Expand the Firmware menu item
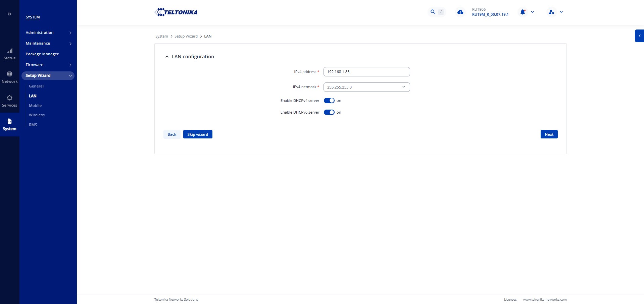The width and height of the screenshot is (644, 304). tap(48, 65)
